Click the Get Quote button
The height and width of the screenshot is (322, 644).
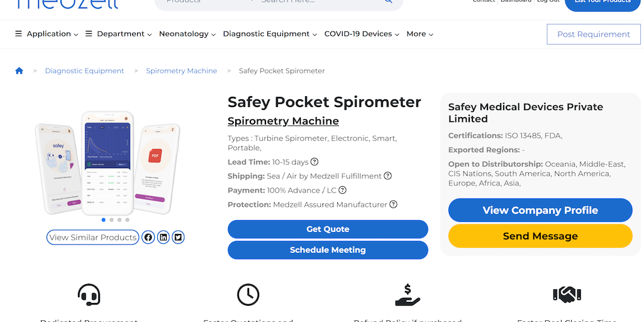tap(328, 229)
